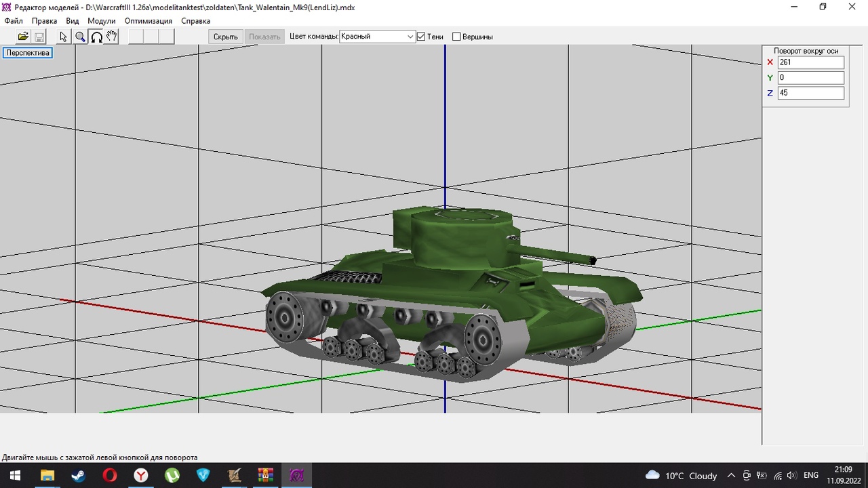This screenshot has height=488, width=868.
Task: Open Yandex Browser on the taskbar
Action: click(x=140, y=475)
